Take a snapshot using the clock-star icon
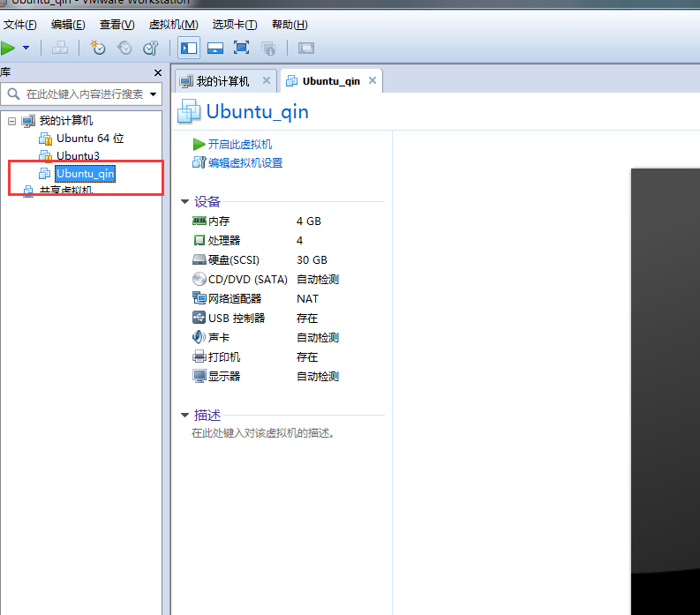Screen dimensions: 700x615 click(98, 48)
